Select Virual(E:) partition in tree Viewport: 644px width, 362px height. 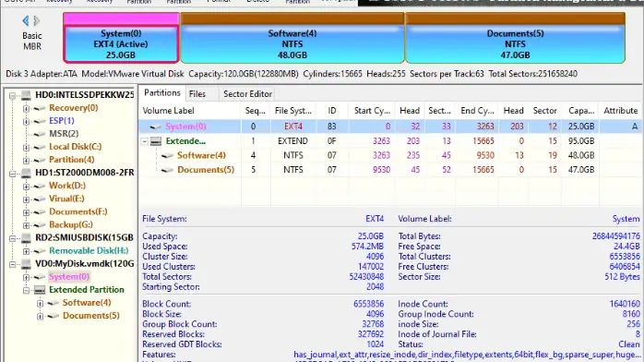[66, 199]
